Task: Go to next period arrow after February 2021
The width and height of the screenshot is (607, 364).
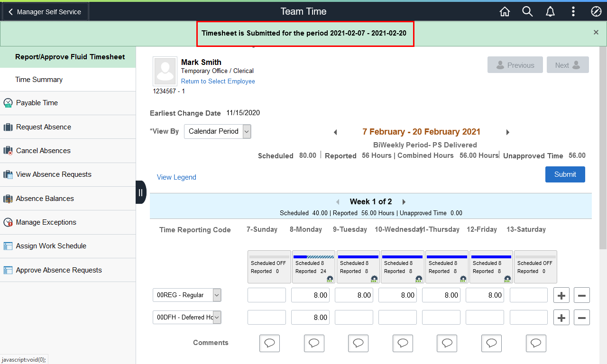Action: 508,132
